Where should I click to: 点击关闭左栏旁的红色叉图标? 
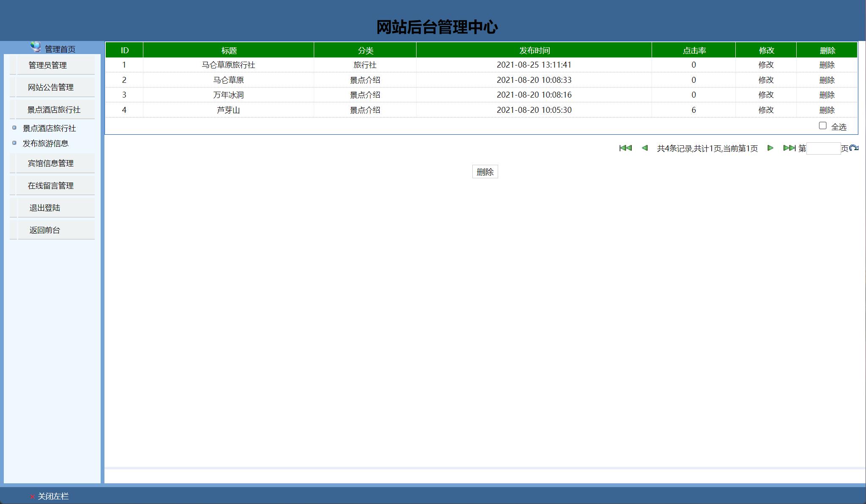pyautogui.click(x=31, y=496)
